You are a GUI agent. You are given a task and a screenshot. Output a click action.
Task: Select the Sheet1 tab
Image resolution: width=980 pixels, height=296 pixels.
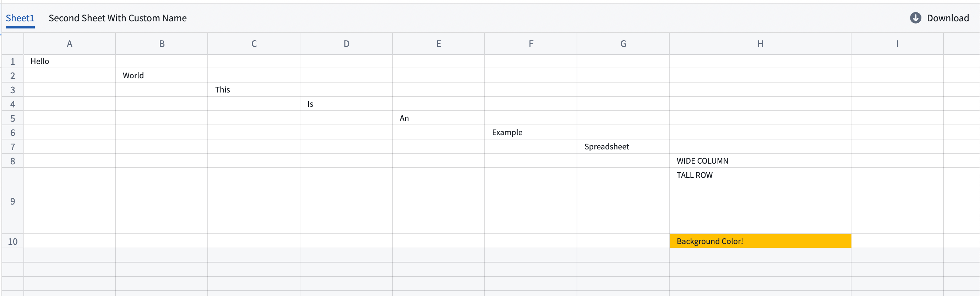(x=20, y=18)
